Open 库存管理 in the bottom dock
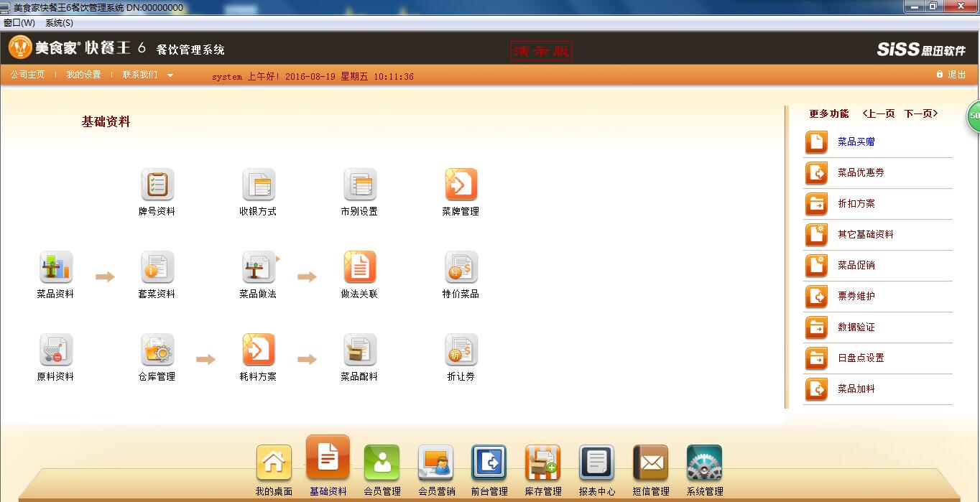 point(543,463)
